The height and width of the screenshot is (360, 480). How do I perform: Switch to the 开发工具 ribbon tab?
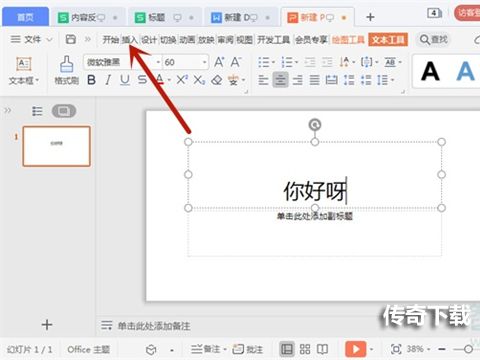(x=273, y=40)
